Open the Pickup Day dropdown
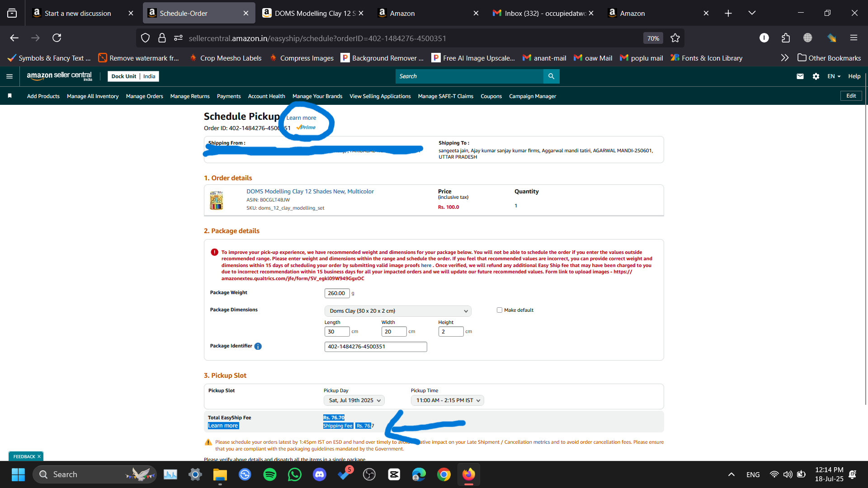868x488 pixels. (x=354, y=400)
